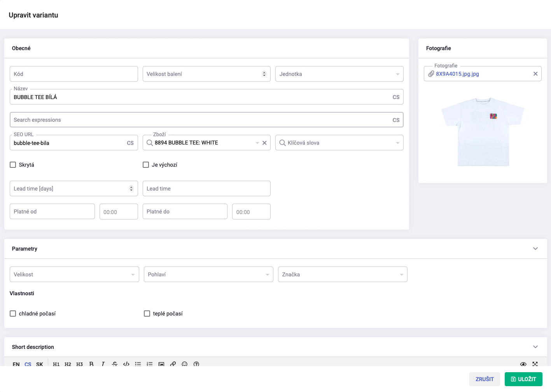Open the Pohlaví dropdown
This screenshot has width=551, height=392.
(208, 274)
